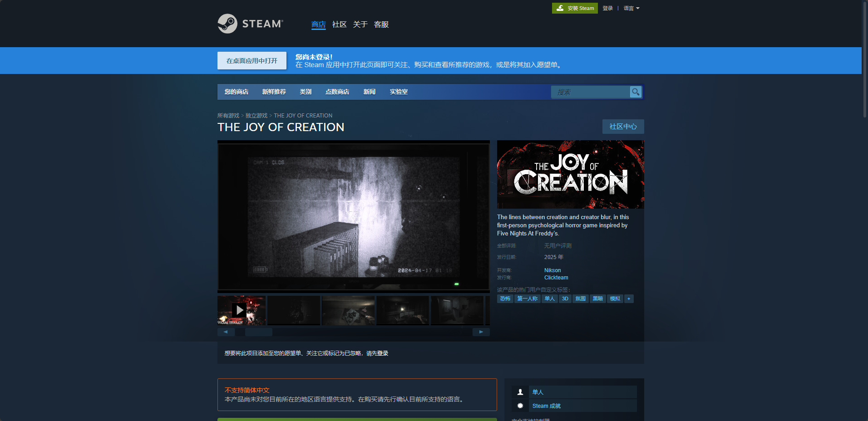Open the 社区中心 community hub button
This screenshot has width=868, height=421.
pos(623,127)
